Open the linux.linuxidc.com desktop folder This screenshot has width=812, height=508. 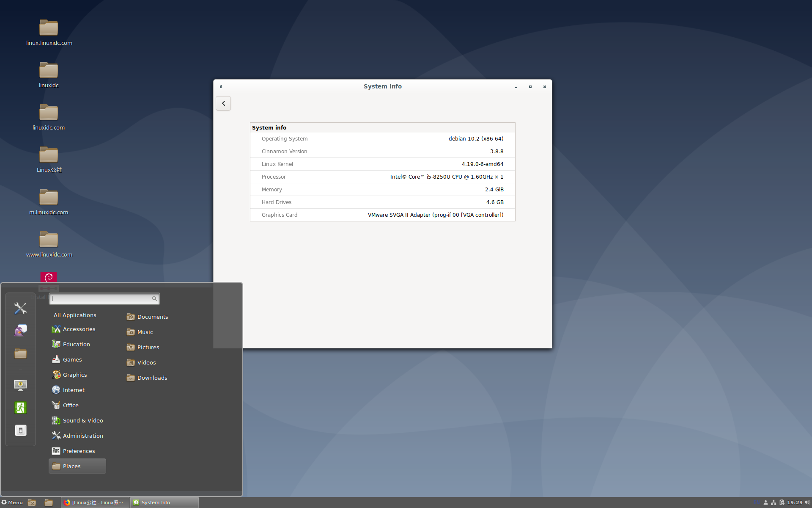point(49,33)
